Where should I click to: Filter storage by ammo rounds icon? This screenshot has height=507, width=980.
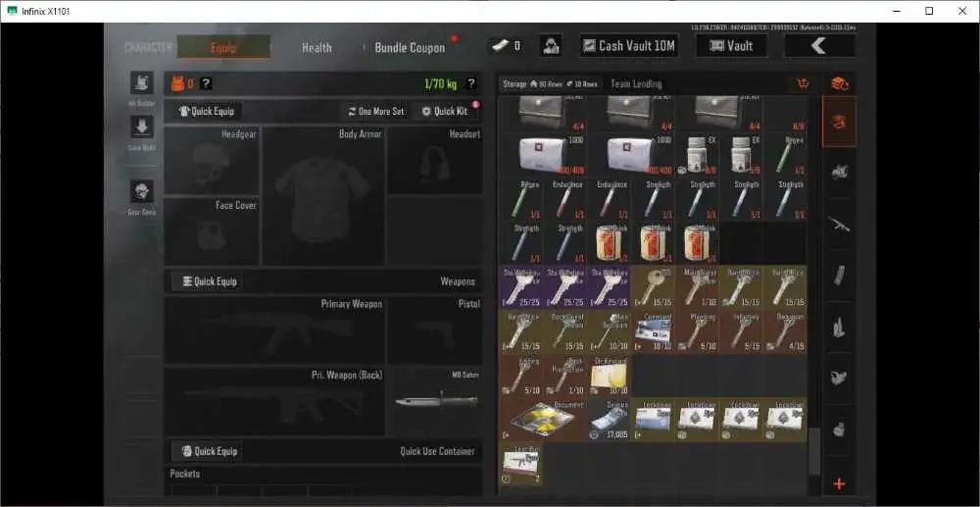(840, 327)
